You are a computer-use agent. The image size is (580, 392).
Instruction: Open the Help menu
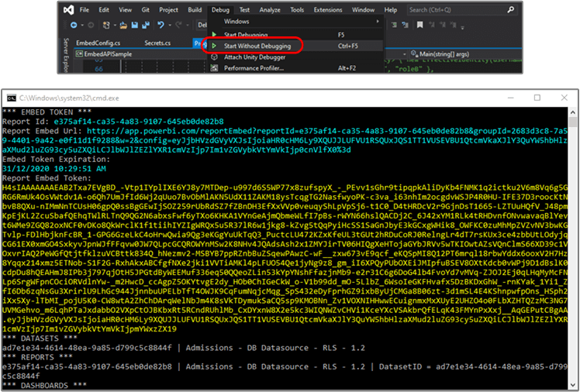391,10
